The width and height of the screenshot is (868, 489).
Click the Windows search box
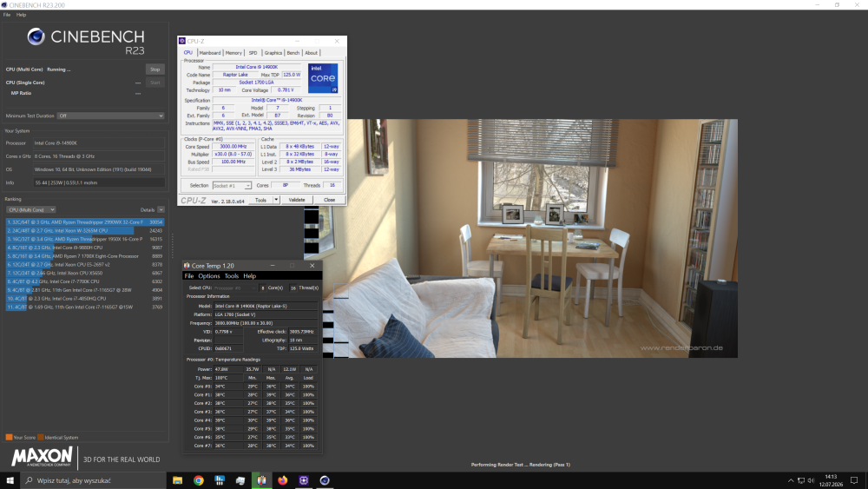tap(93, 480)
